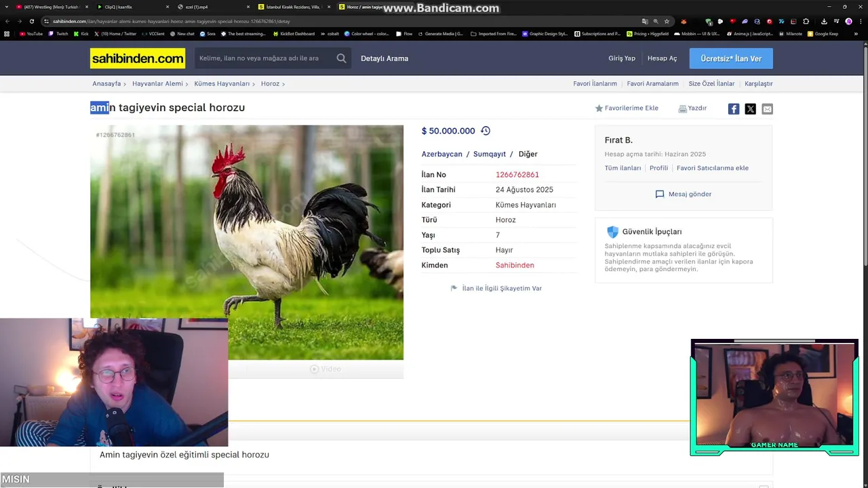
Task: Click Favori Satıcılarıma ekle link
Action: pyautogui.click(x=713, y=168)
